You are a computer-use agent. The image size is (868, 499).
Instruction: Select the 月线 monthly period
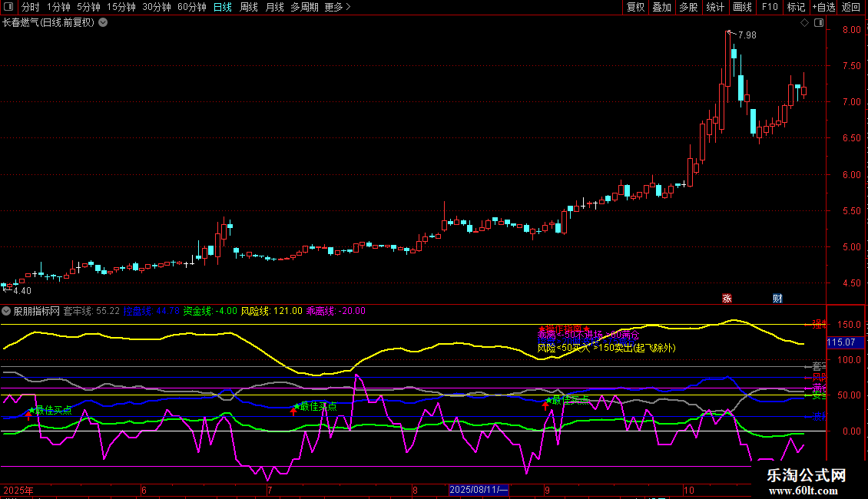(274, 7)
